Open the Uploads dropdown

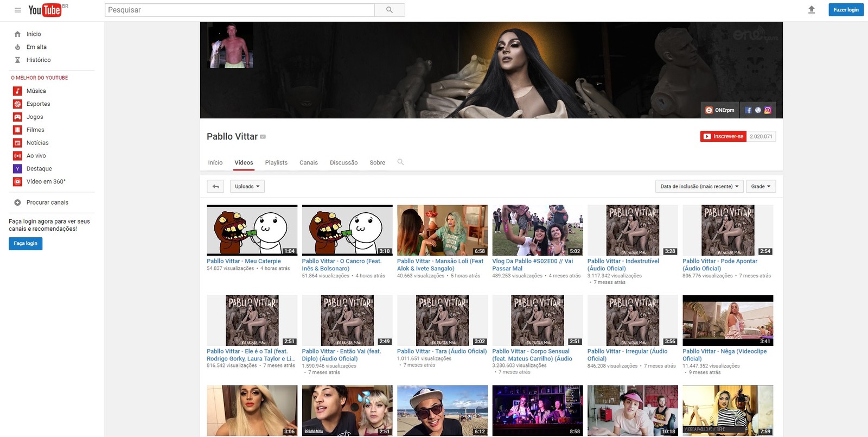point(247,186)
